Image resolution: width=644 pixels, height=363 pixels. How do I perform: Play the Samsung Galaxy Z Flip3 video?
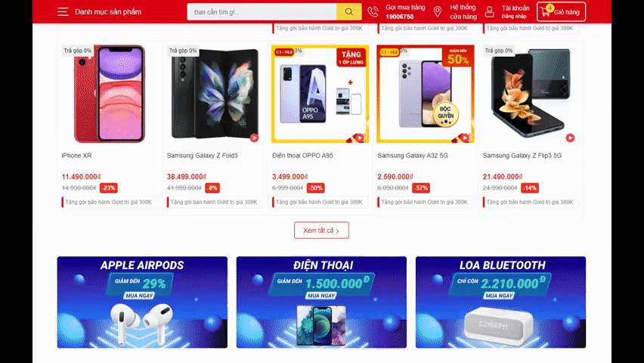click(570, 138)
